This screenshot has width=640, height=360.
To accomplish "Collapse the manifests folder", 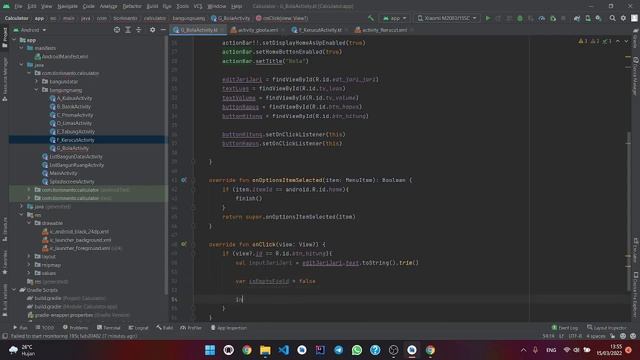I will (22, 48).
